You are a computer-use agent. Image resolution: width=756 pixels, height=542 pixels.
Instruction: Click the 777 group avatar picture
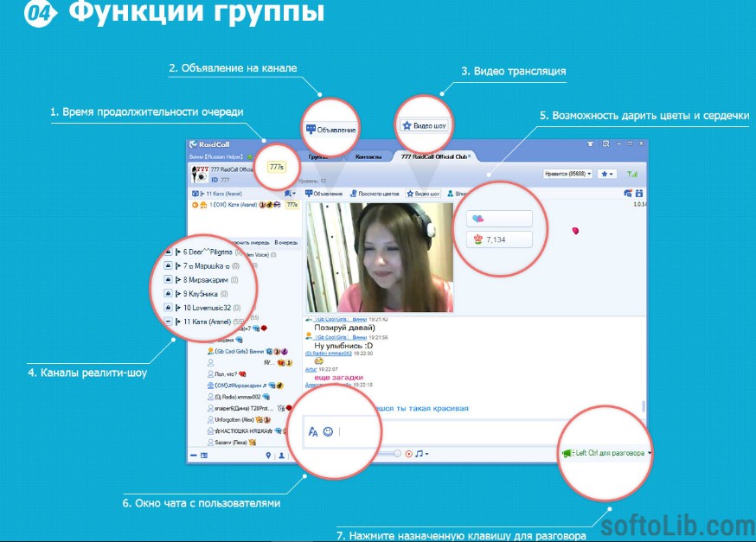pyautogui.click(x=200, y=174)
